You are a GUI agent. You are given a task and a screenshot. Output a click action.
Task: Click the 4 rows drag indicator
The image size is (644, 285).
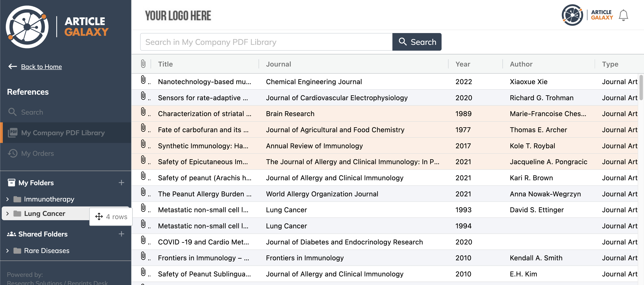click(111, 217)
